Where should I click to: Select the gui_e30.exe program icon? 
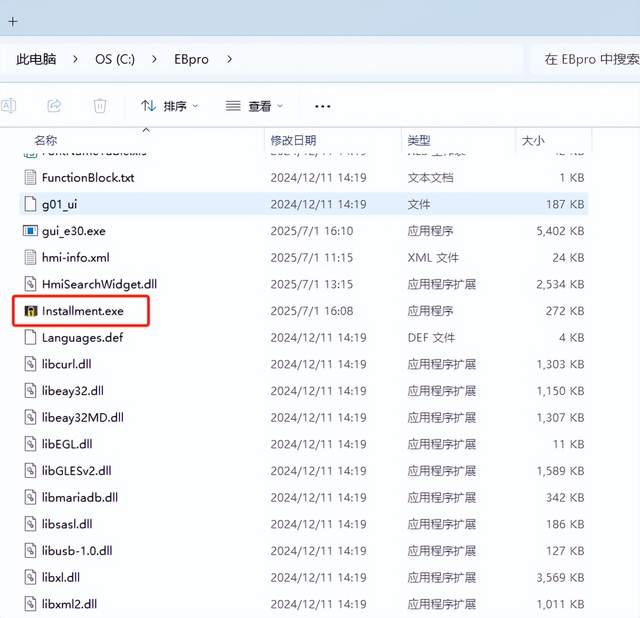(x=31, y=230)
